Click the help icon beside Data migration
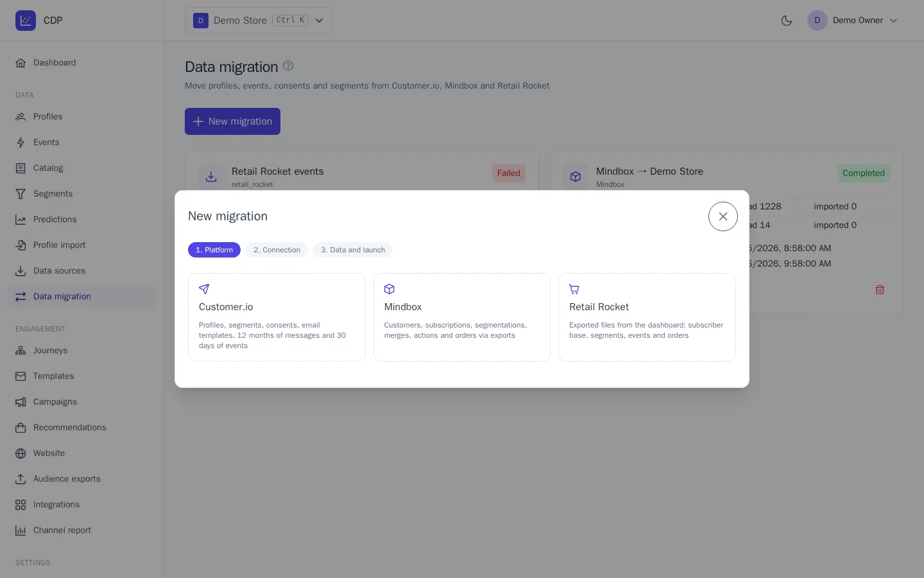 (288, 66)
